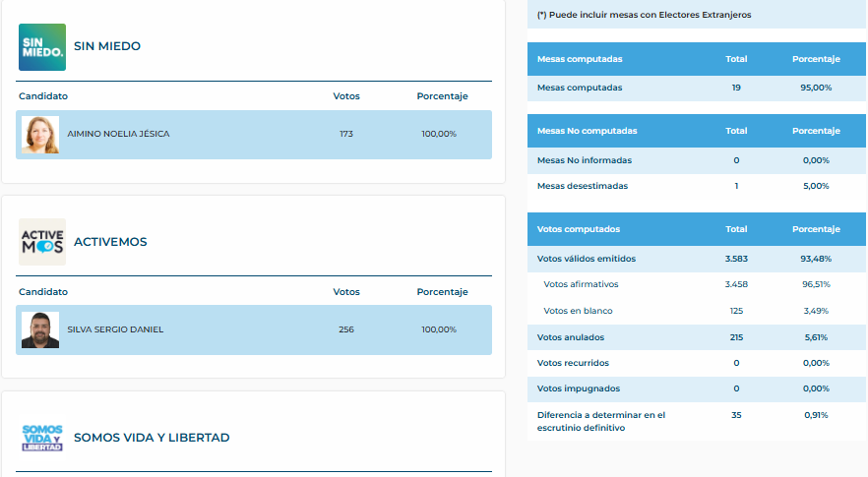Click affirmative votes total 3.458
868x477 pixels.
click(736, 284)
